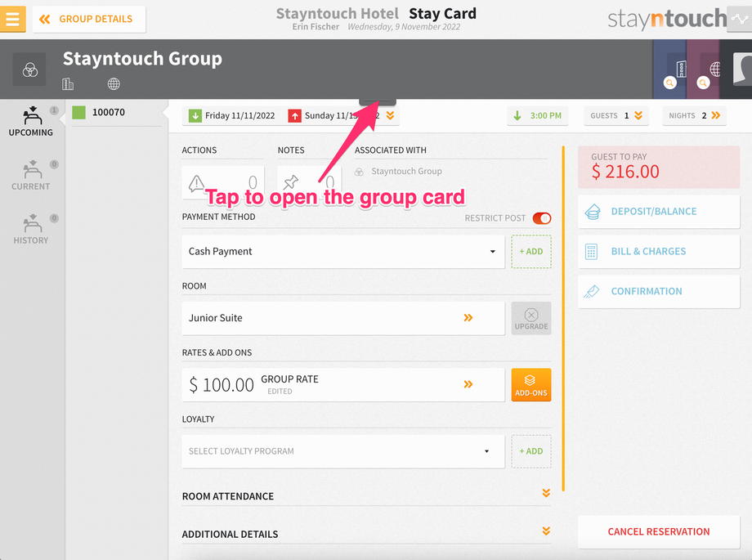
Task: Add a payment method with + ADD
Action: 531,252
